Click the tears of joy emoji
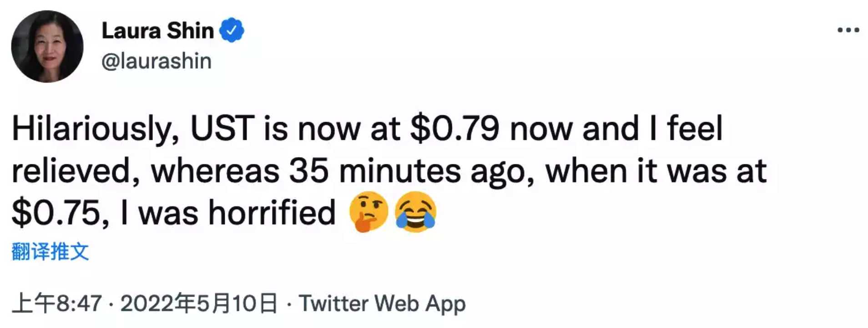 pos(415,212)
